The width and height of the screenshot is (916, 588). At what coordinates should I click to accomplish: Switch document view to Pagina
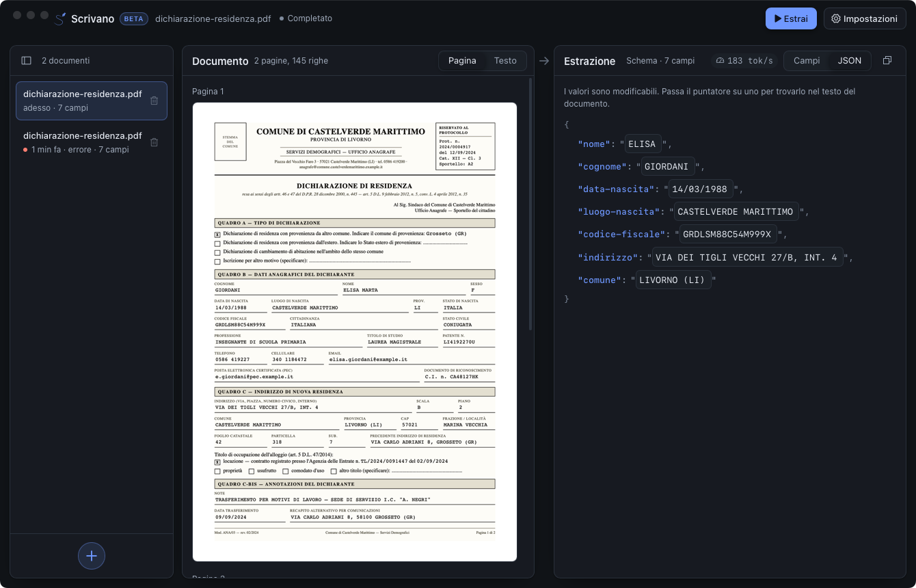[462, 61]
